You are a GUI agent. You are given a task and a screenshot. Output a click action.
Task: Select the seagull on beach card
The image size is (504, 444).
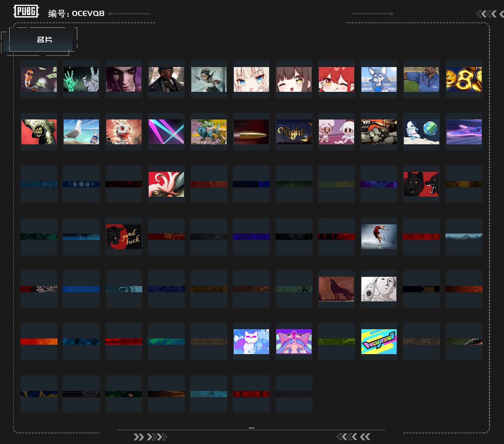coord(81,132)
